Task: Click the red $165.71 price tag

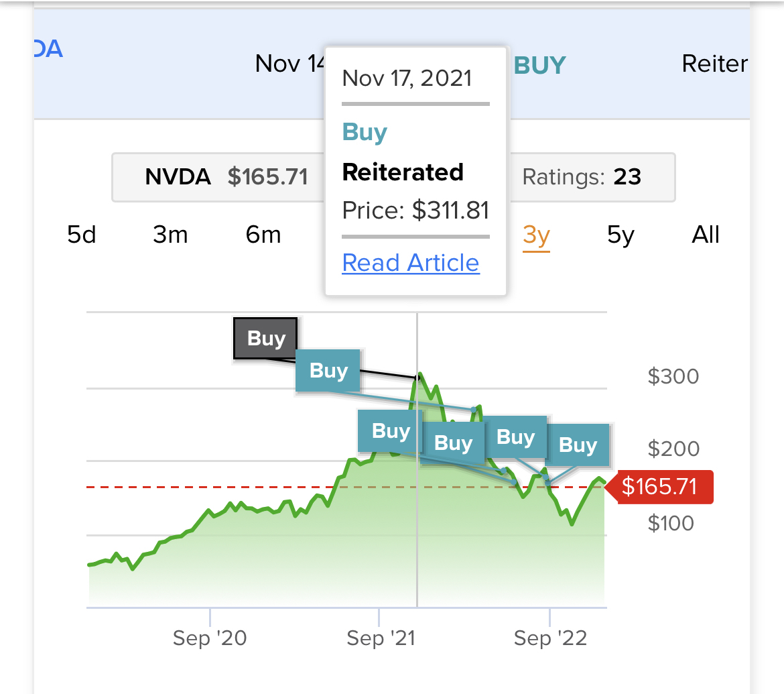Action: [x=659, y=487]
